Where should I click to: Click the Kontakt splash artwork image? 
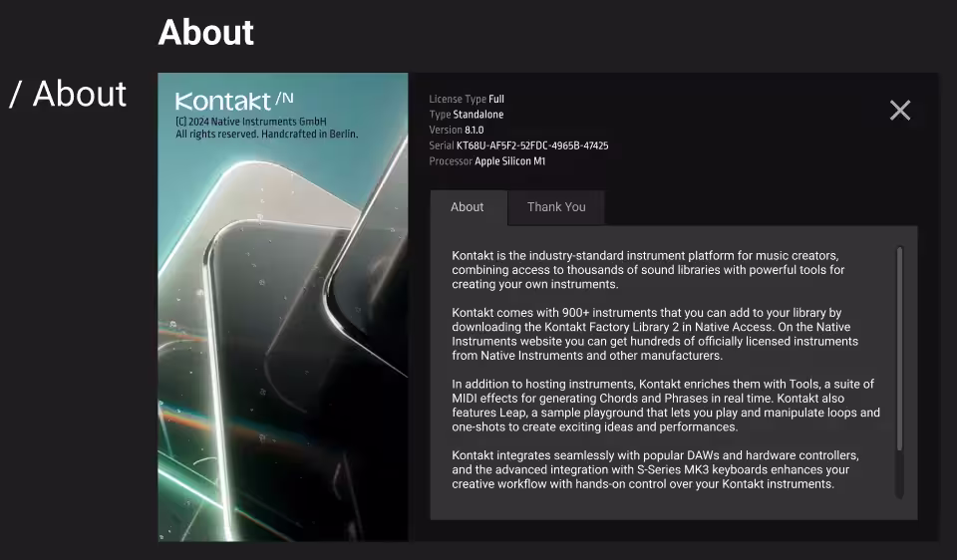click(x=283, y=307)
